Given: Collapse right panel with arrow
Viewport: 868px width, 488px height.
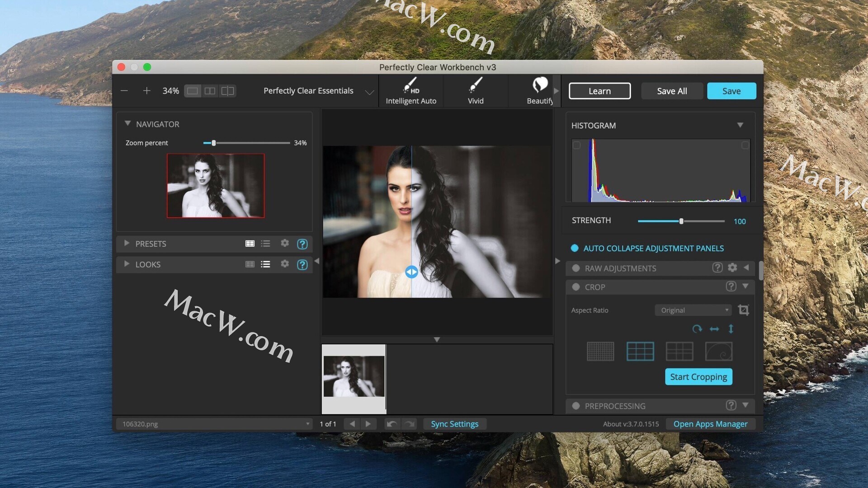Looking at the screenshot, I should [x=557, y=261].
